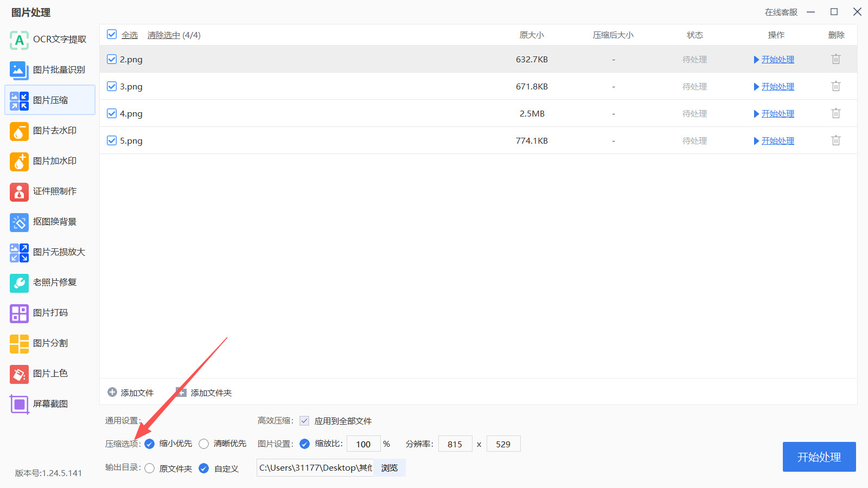Delete 3.png with its trash icon
The image size is (868, 488).
tap(836, 86)
